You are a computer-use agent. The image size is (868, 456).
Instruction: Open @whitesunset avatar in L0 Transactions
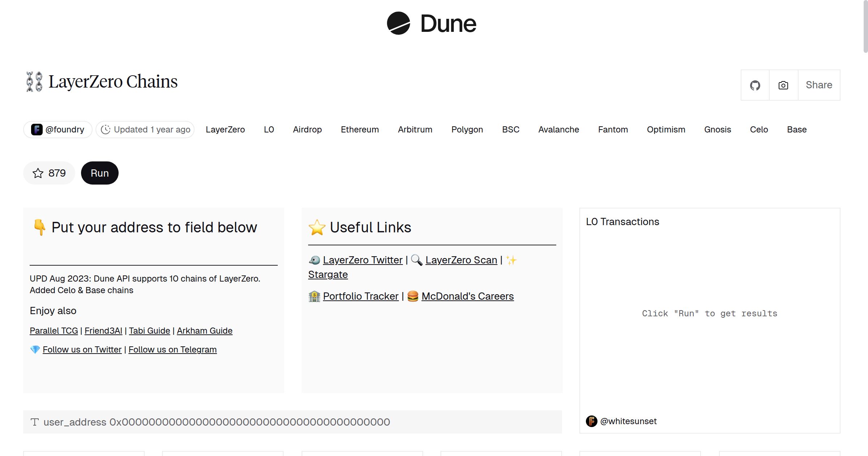[592, 421]
